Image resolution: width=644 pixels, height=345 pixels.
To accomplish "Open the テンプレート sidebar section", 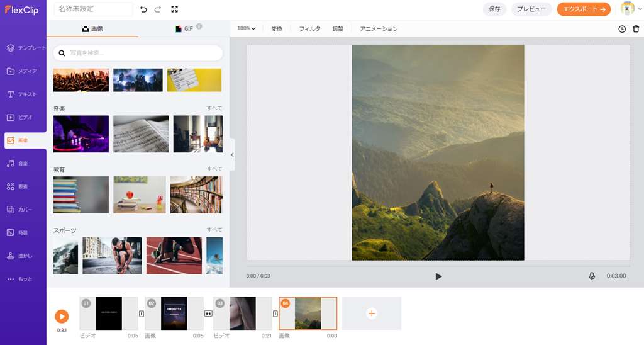I will point(23,48).
